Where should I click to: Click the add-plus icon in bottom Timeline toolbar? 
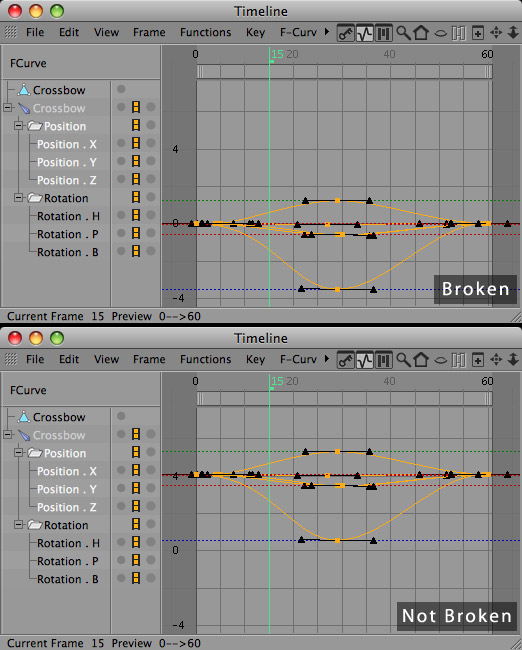pos(478,360)
